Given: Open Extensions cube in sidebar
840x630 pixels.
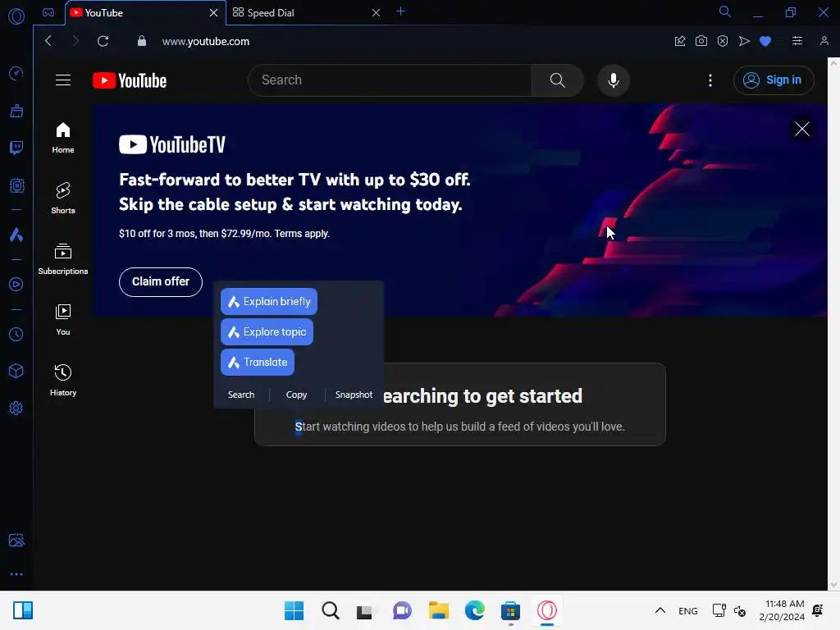Looking at the screenshot, I should click(16, 372).
